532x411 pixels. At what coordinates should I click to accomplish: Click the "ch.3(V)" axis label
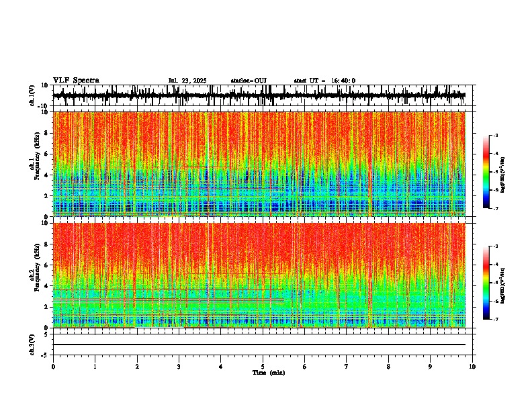coord(32,345)
